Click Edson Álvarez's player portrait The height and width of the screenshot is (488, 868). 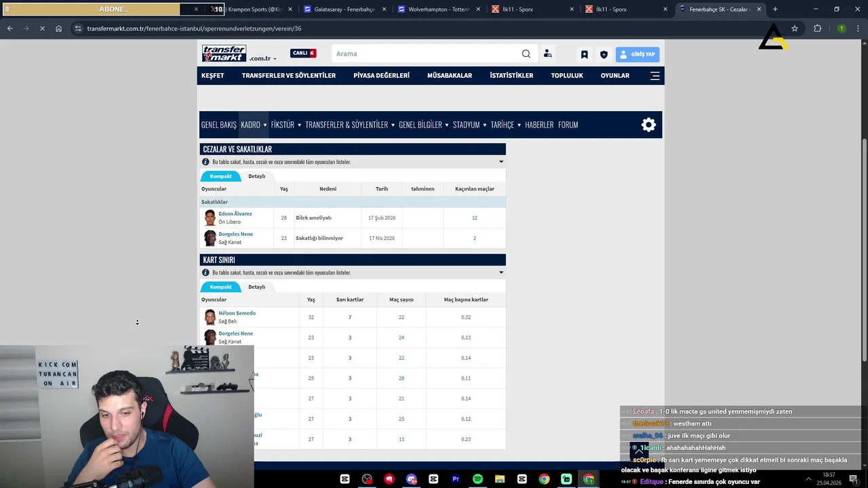(210, 218)
